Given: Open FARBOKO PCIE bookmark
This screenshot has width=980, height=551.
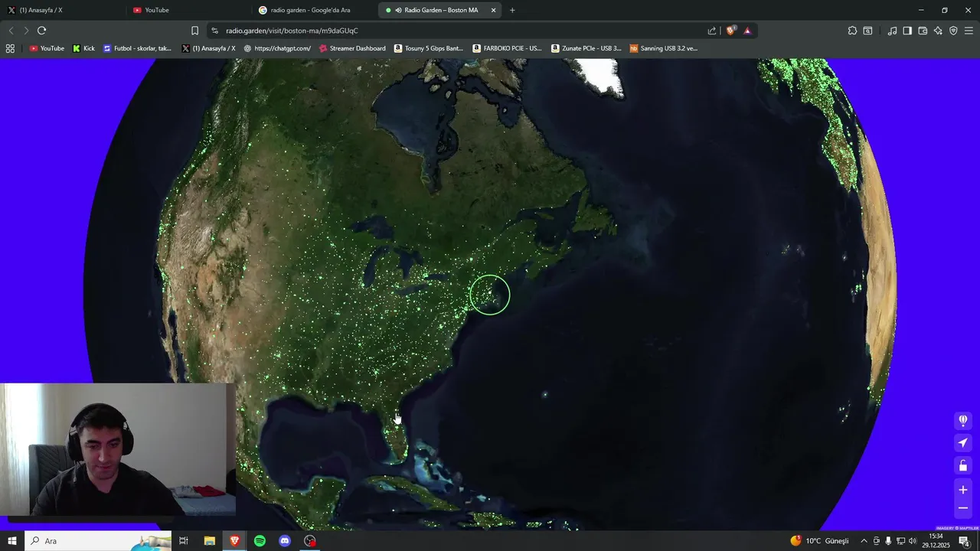Looking at the screenshot, I should point(507,48).
